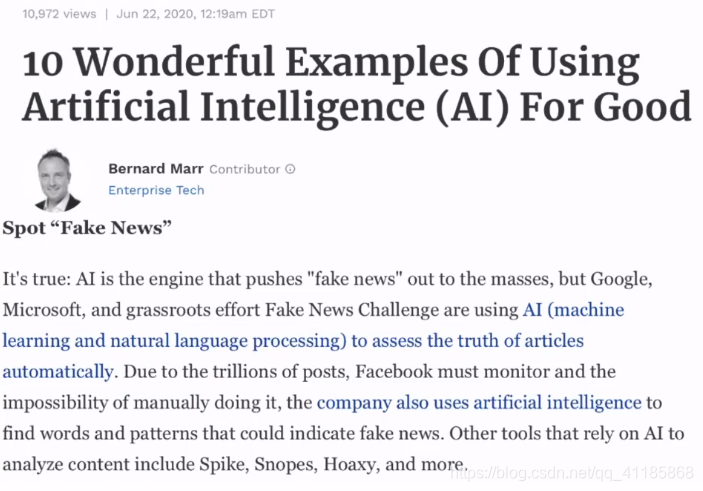The width and height of the screenshot is (703, 491).
Task: Click the Contributor label next to author
Action: (244, 170)
